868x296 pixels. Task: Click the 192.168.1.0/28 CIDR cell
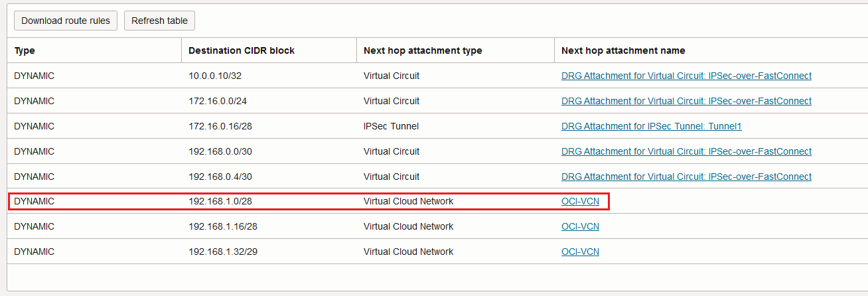[x=220, y=201]
